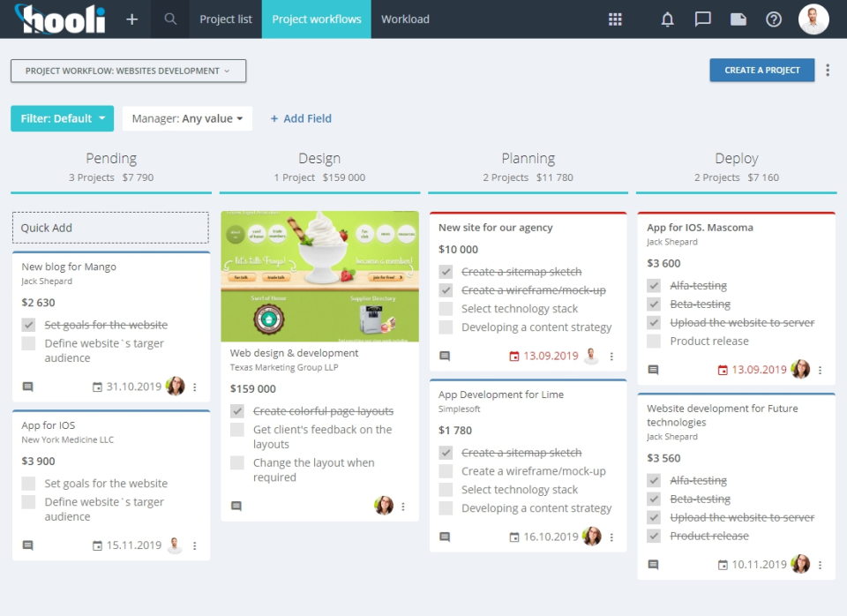Open the search magnifier icon
Screen dimensions: 847x616
click(x=170, y=19)
